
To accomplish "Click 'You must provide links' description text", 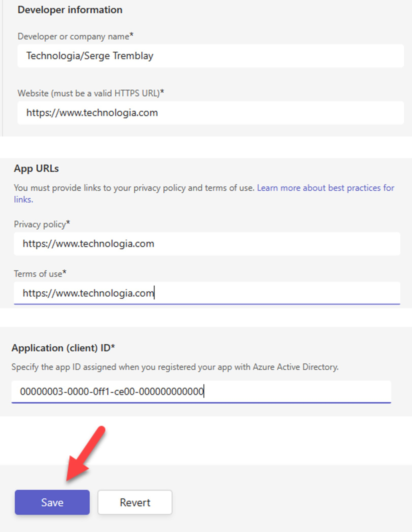I will click(134, 188).
